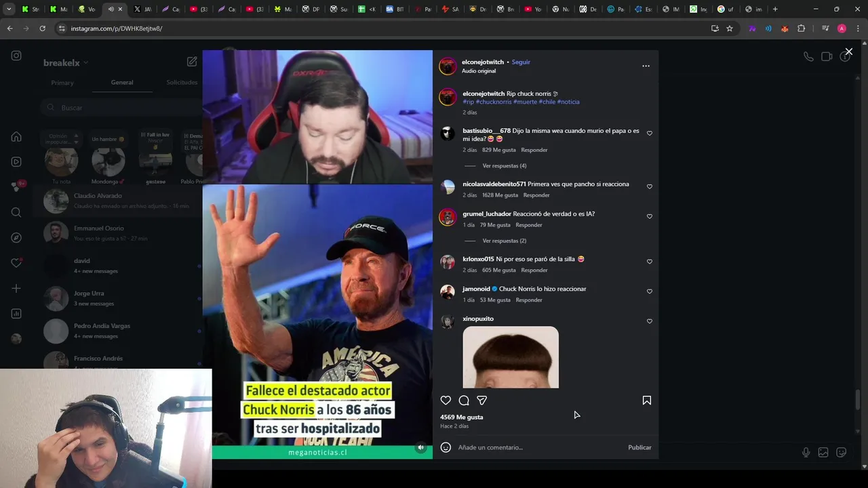
Task: Click the sidebar Search magnifier icon
Action: pyautogui.click(x=16, y=212)
